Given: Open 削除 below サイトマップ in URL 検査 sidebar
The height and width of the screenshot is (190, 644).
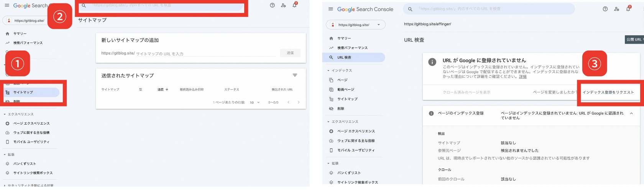Looking at the screenshot, I should pos(340,109).
